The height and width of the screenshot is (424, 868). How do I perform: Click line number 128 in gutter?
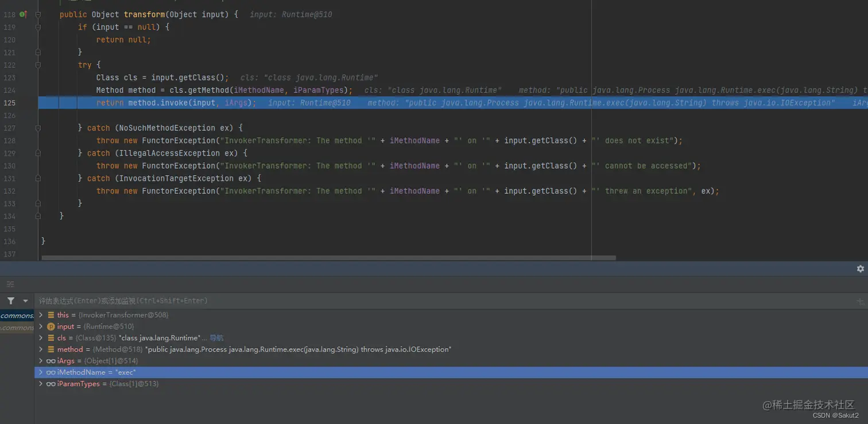coord(9,141)
